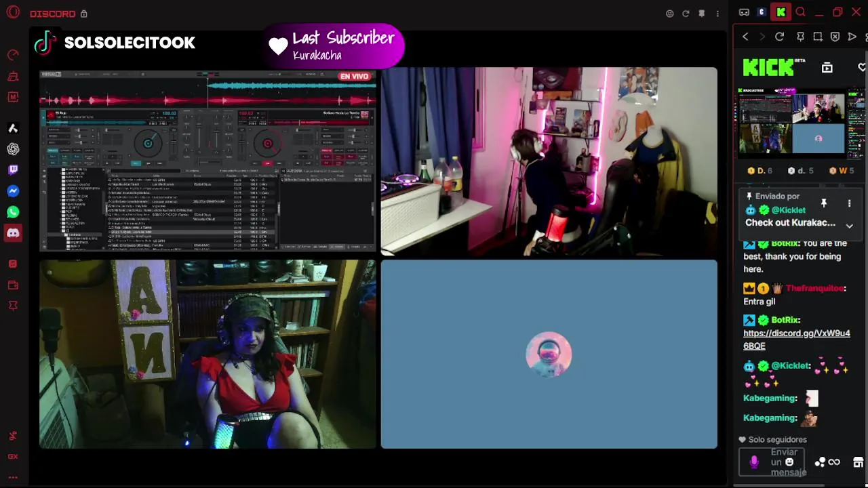The height and width of the screenshot is (488, 868).
Task: Click the Opera GX logo icon
Action: [x=13, y=13]
